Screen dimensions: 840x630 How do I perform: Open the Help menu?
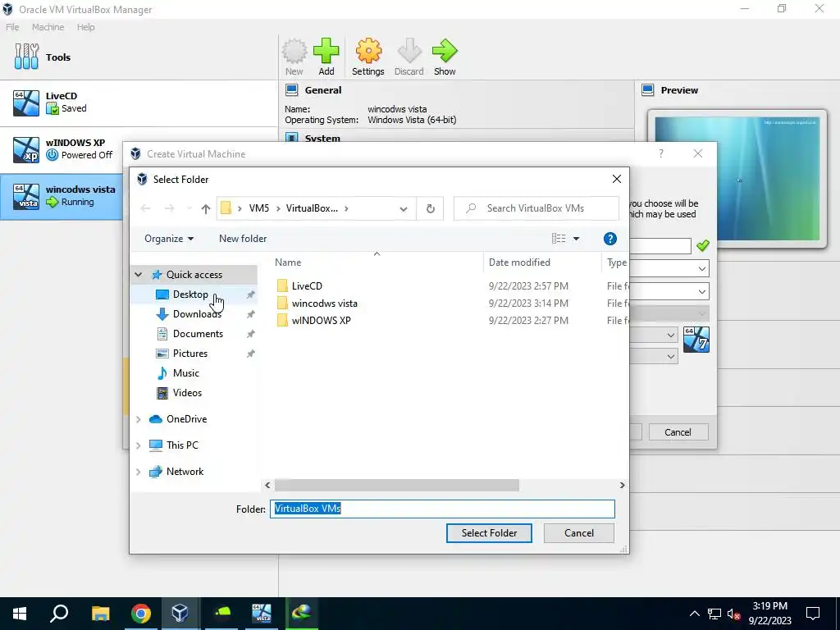pyautogui.click(x=85, y=27)
